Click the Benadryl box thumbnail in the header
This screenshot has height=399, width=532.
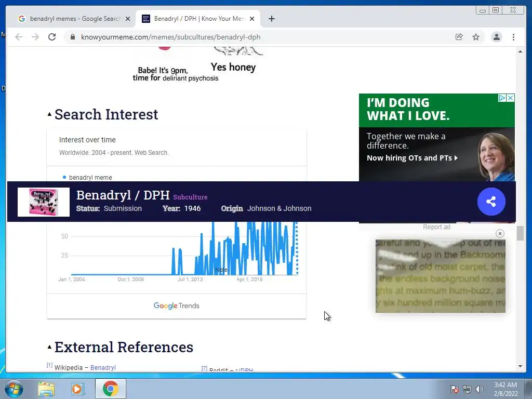tap(44, 202)
